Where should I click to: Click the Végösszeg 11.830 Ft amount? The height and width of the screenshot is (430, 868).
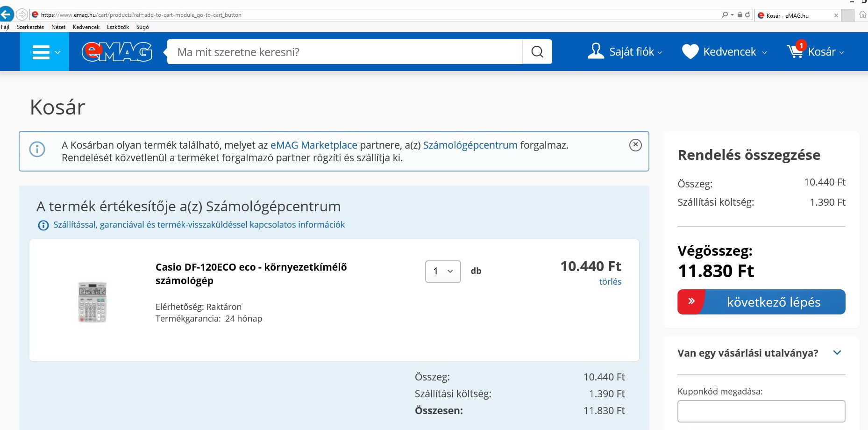716,271
